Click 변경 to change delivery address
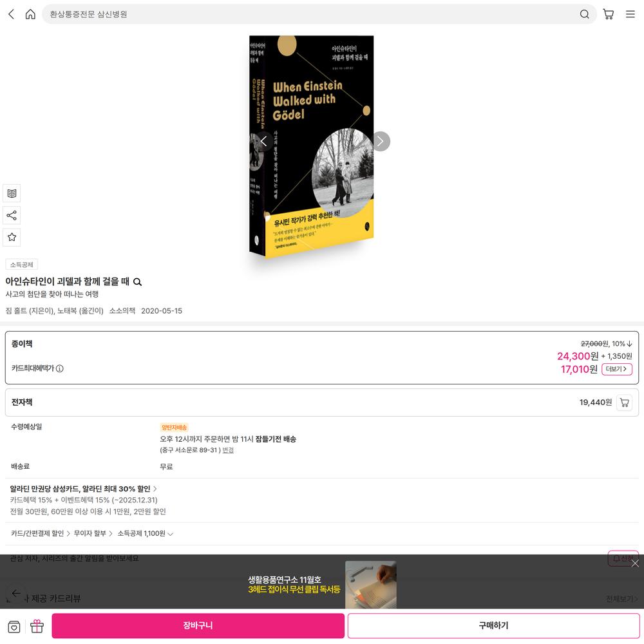644x644 pixels. point(228,450)
